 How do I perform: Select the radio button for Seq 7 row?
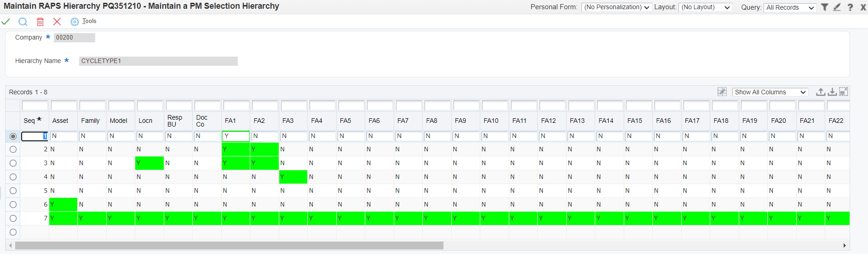click(13, 219)
